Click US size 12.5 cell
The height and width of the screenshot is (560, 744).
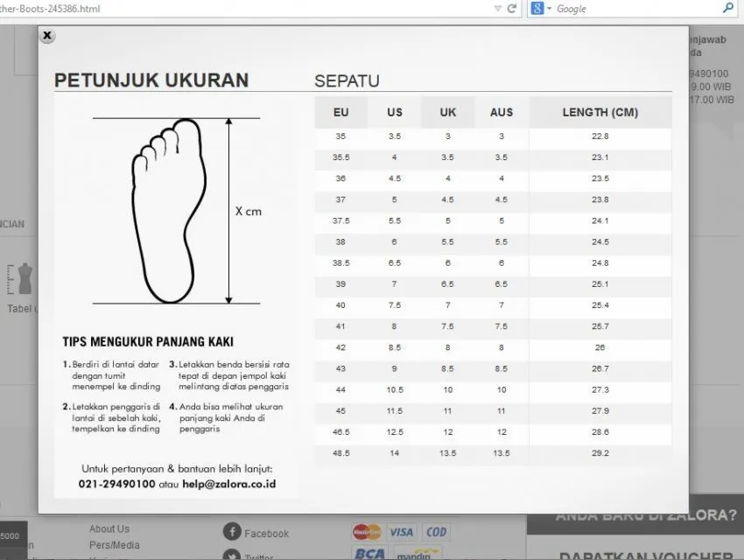point(394,432)
